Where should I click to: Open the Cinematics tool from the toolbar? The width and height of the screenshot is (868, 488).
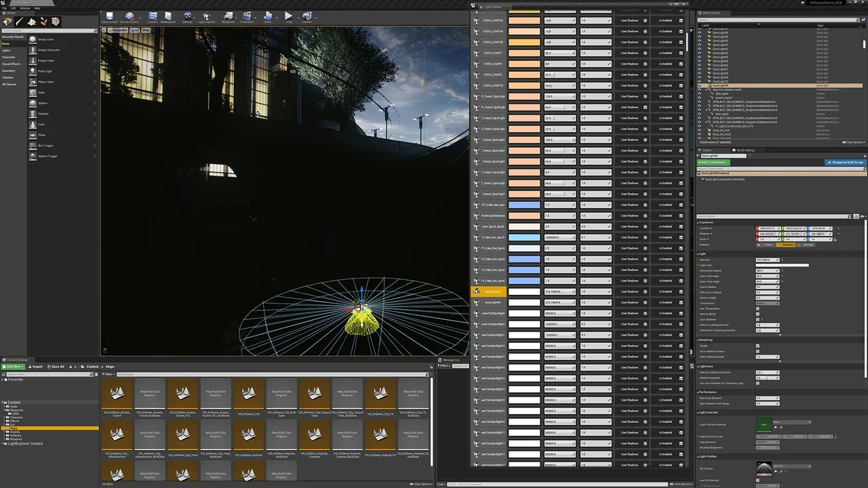(247, 17)
